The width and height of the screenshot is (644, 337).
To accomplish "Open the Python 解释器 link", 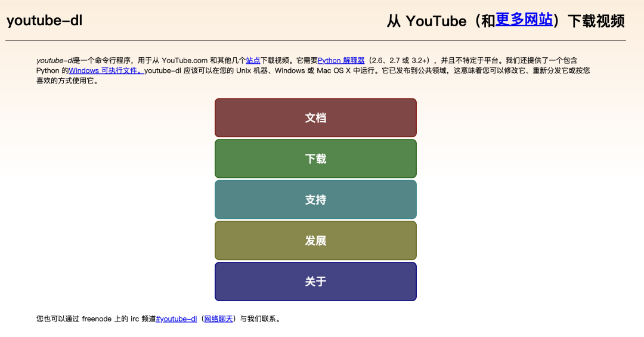I will [x=341, y=60].
